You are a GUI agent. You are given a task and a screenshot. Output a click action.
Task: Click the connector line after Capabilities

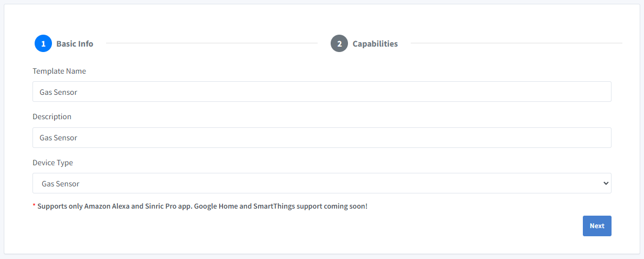pyautogui.click(x=516, y=43)
